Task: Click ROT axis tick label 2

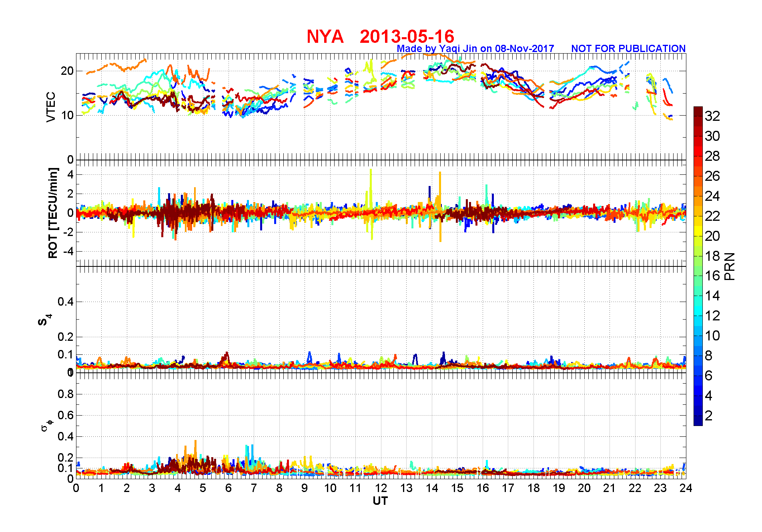Action: 70,194
